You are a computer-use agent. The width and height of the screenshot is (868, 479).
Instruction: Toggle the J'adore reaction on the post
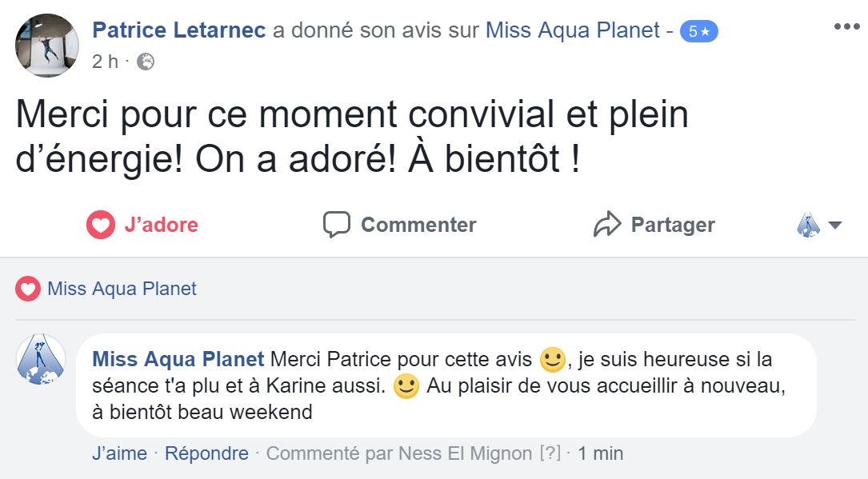tap(142, 225)
